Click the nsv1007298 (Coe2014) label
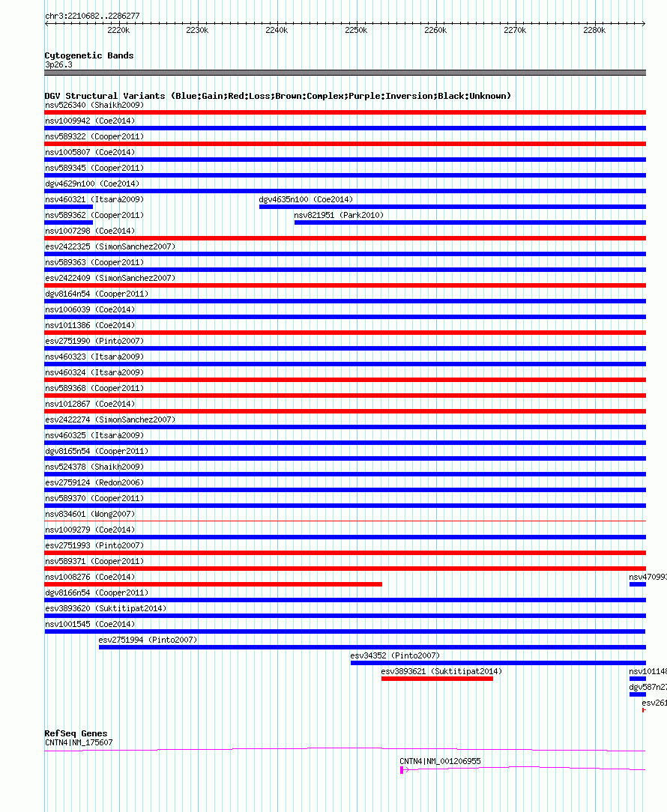The height and width of the screenshot is (812, 667). tap(90, 231)
